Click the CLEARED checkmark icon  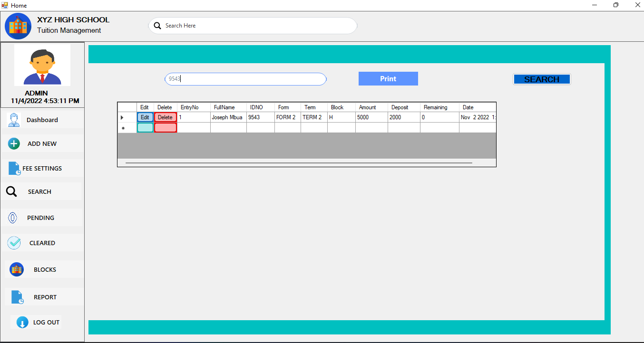[13, 243]
